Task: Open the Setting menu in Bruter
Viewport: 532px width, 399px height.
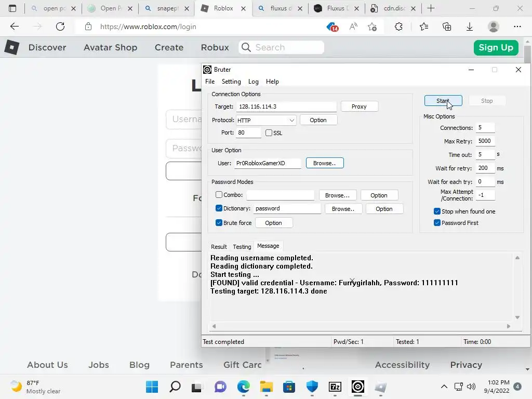Action: (x=231, y=82)
